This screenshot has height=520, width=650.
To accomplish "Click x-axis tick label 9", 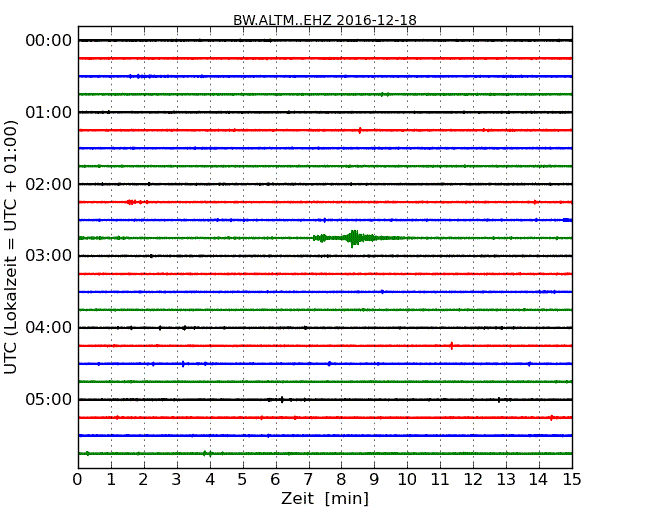I will [x=374, y=479].
